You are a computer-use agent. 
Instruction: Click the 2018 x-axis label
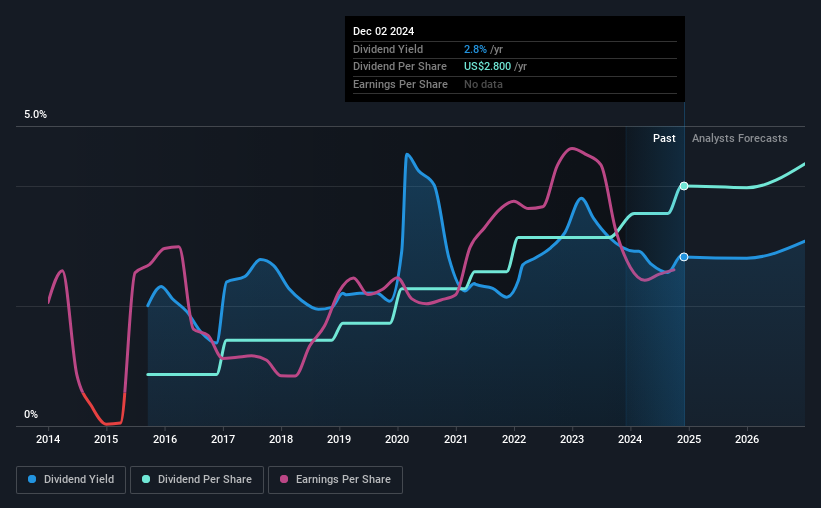coord(281,439)
